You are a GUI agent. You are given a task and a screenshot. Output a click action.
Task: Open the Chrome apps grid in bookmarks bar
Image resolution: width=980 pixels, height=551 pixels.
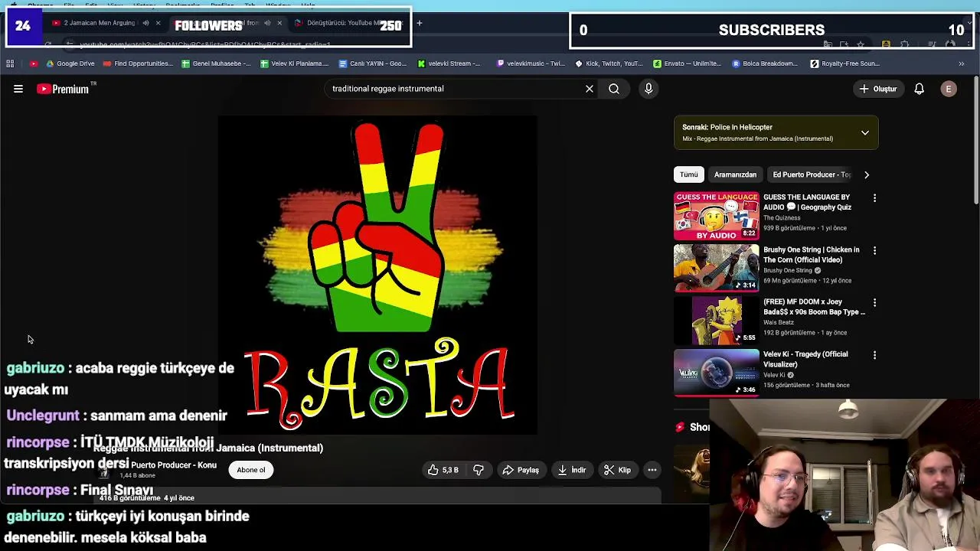tap(10, 64)
